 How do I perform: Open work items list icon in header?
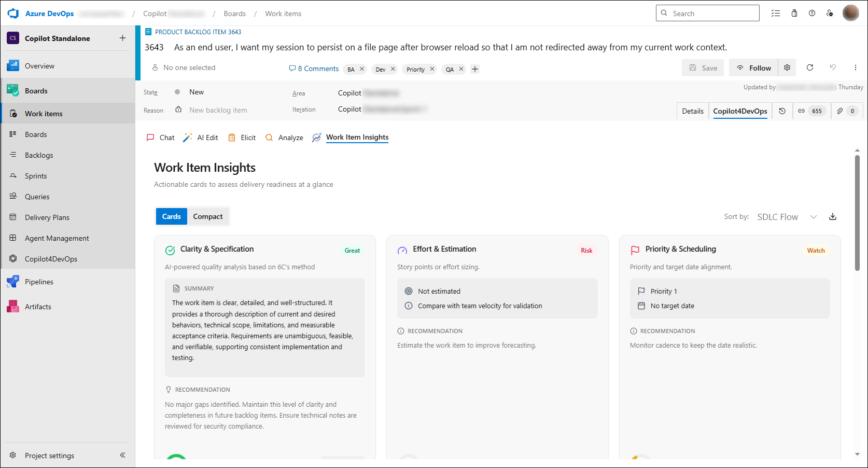coord(776,13)
